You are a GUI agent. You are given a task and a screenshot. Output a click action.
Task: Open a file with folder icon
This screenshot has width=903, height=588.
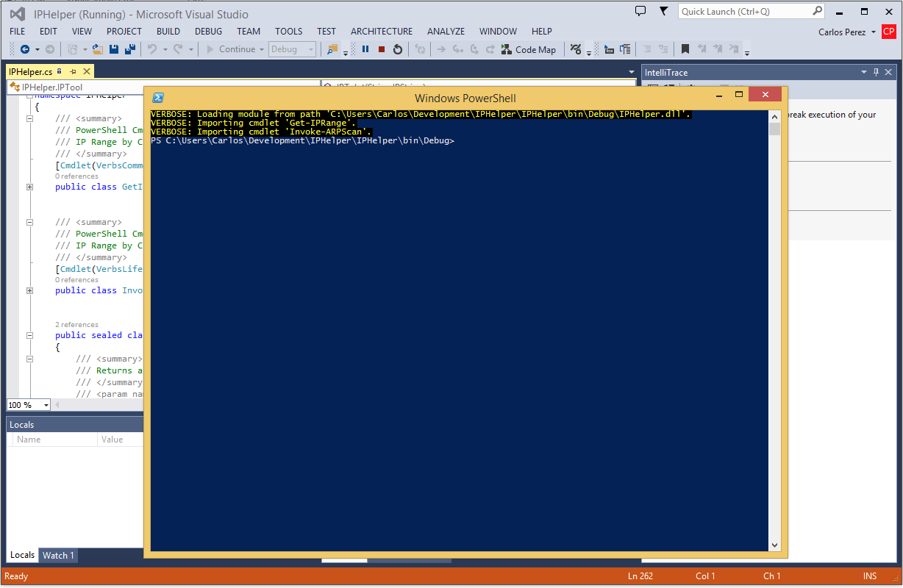click(98, 49)
